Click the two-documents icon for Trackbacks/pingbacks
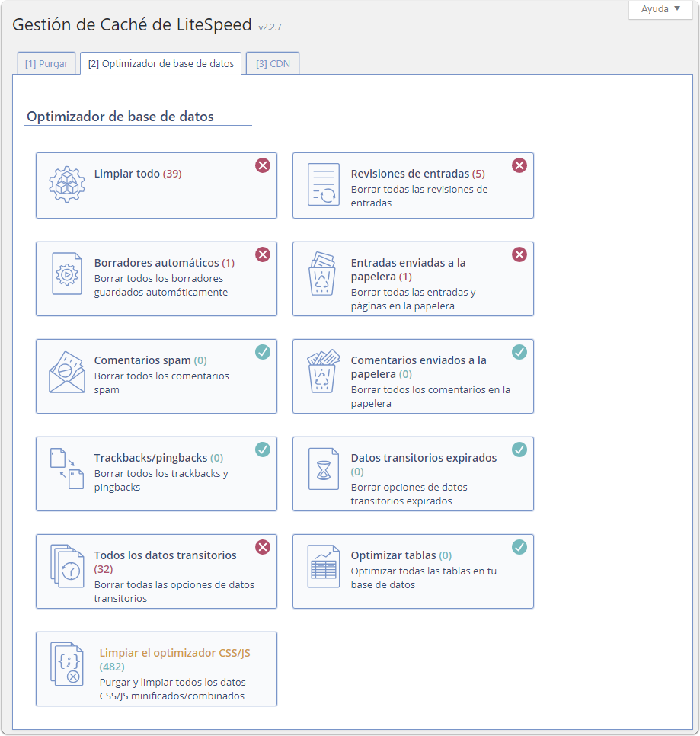The width and height of the screenshot is (700, 736). point(67,469)
